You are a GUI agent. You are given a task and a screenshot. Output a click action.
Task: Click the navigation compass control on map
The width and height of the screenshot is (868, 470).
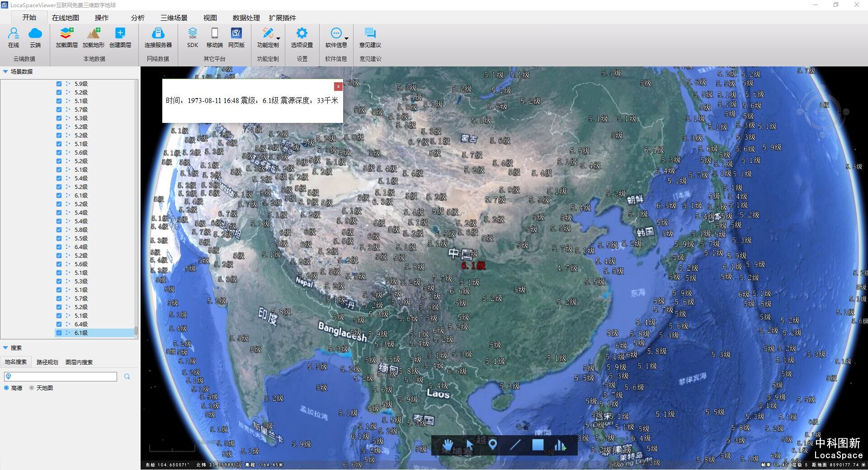point(822,112)
